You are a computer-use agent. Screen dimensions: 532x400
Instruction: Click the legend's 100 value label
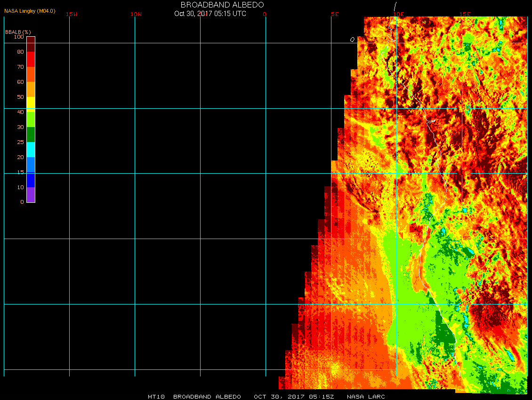click(19, 37)
